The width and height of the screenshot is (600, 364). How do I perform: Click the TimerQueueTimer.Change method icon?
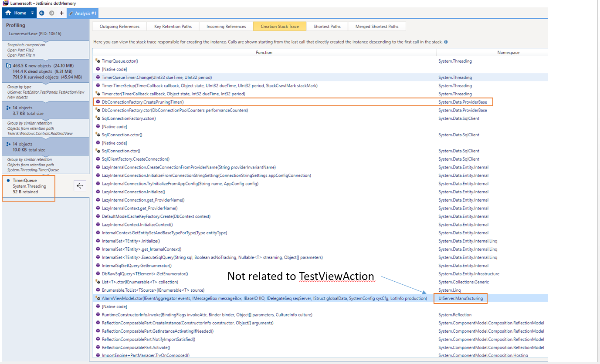coord(98,78)
